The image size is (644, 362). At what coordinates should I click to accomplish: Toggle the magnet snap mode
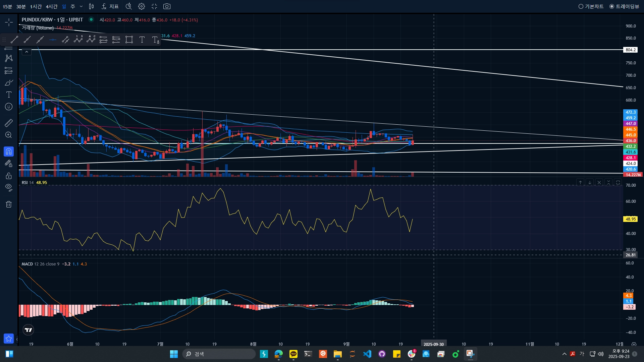9,152
